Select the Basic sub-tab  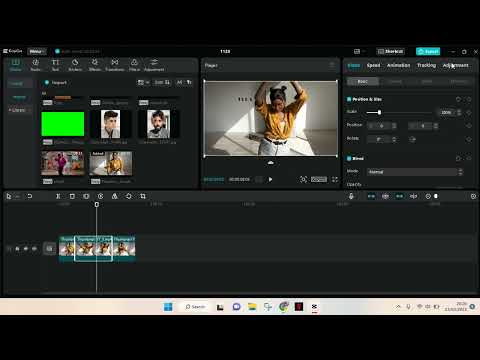click(363, 81)
